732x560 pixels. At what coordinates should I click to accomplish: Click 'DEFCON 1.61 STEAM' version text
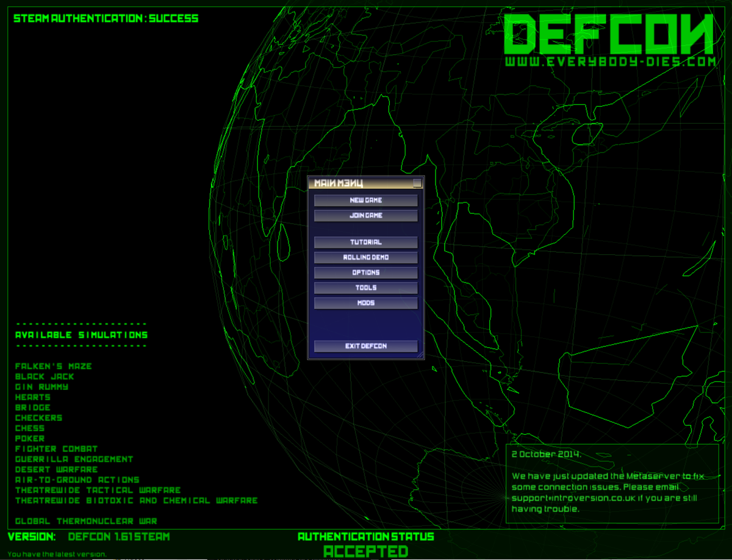(x=119, y=537)
